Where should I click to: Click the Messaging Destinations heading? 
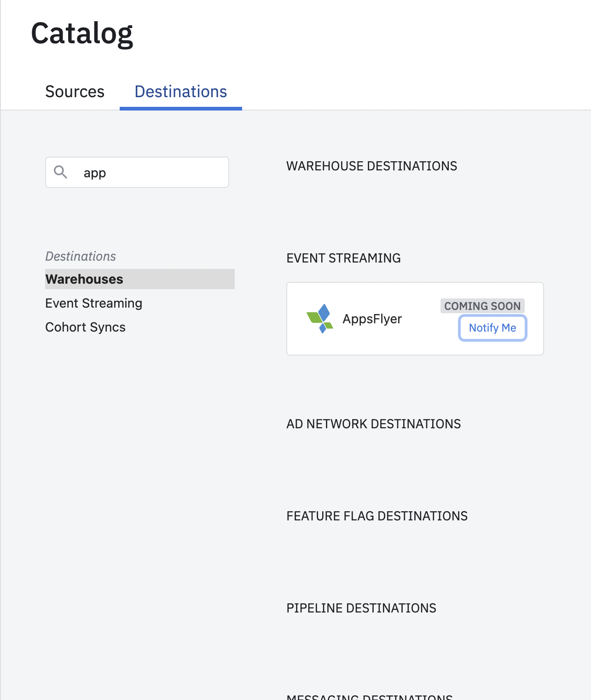(x=369, y=697)
